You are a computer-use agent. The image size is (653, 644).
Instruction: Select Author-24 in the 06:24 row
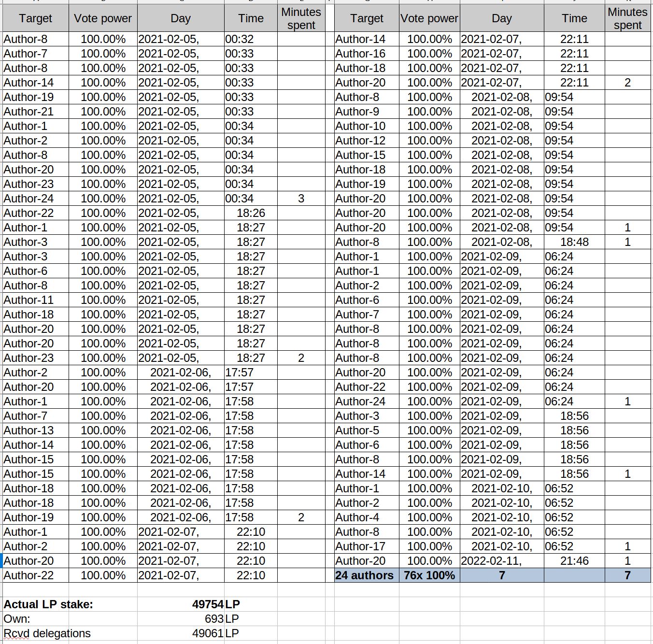pyautogui.click(x=367, y=401)
